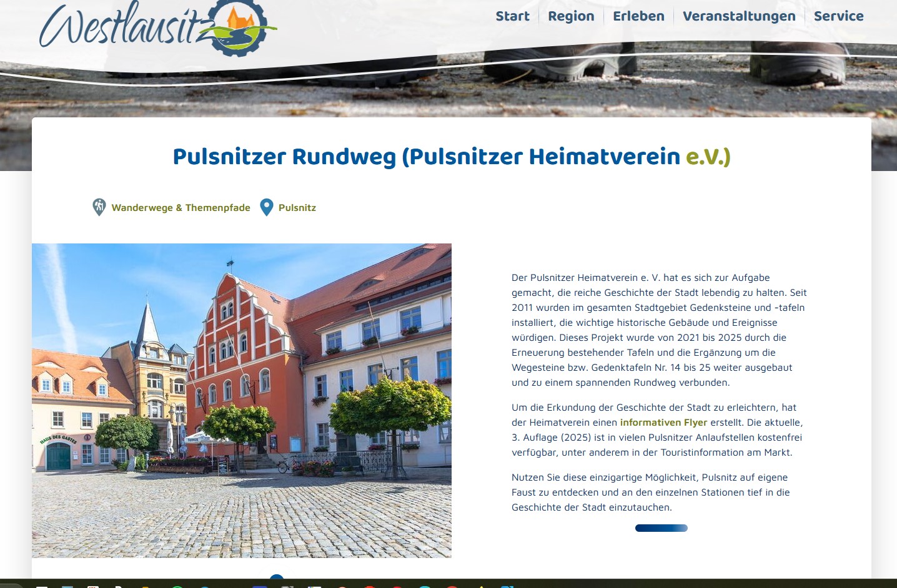897x588 pixels.
Task: Go to Veranstaltungen in the navigation
Action: pyautogui.click(x=739, y=16)
